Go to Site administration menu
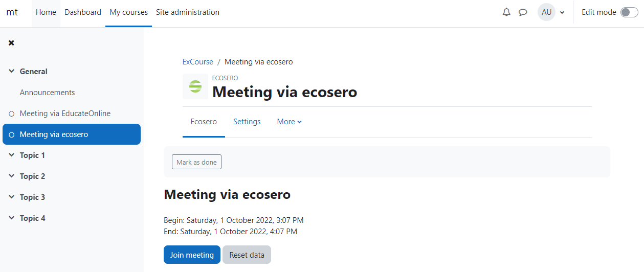This screenshot has height=272, width=644. (187, 12)
